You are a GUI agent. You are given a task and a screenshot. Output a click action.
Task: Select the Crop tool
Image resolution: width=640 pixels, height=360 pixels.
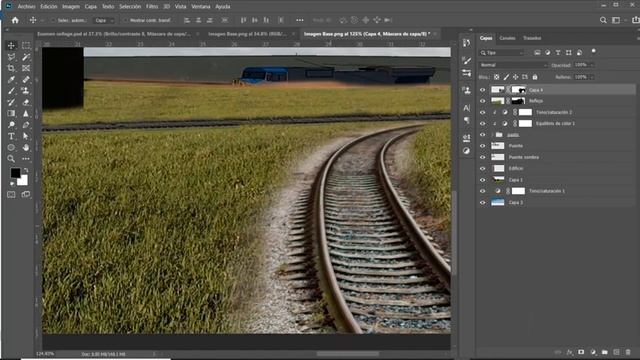click(11, 68)
